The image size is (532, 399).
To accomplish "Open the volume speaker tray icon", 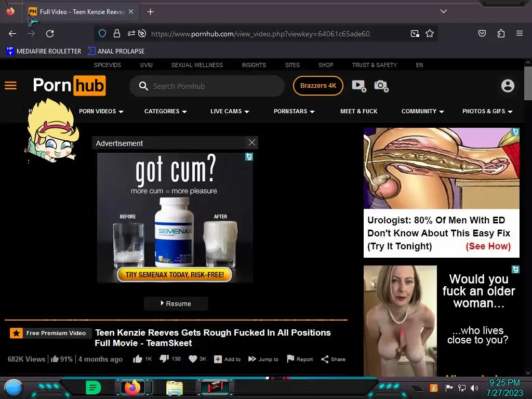I will tap(474, 388).
